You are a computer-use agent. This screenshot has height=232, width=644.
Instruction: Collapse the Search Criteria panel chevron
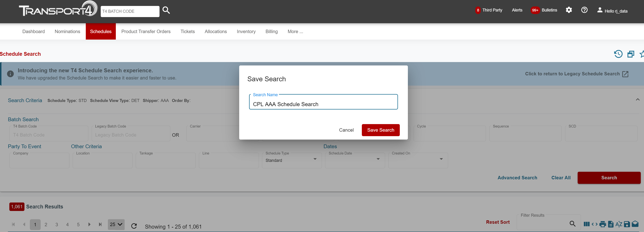coord(638,99)
